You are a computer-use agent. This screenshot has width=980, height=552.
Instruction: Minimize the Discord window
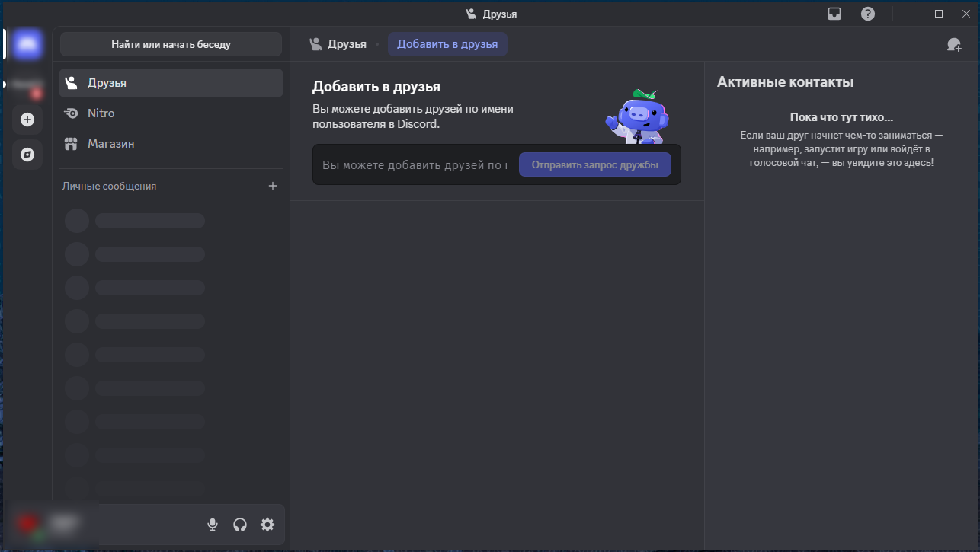coord(911,14)
